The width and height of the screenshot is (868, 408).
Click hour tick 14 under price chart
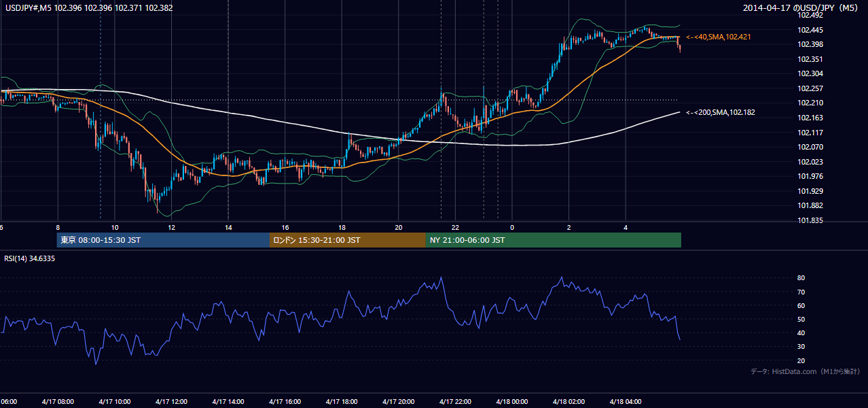[228, 227]
